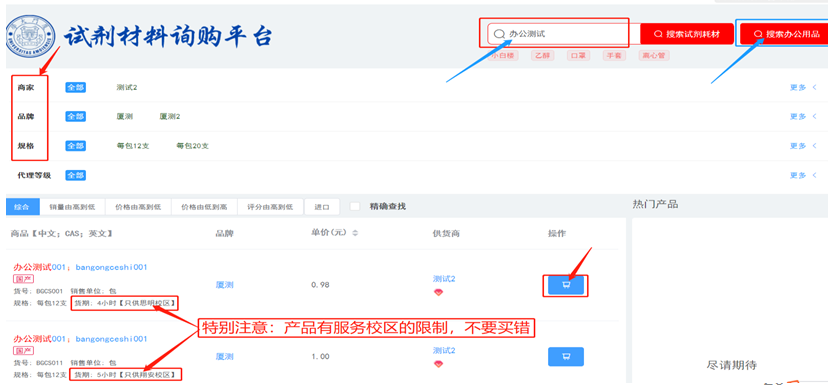Expand 更多 in the 品牌 filter row
Viewport: 828px width, 392px height.
[803, 117]
